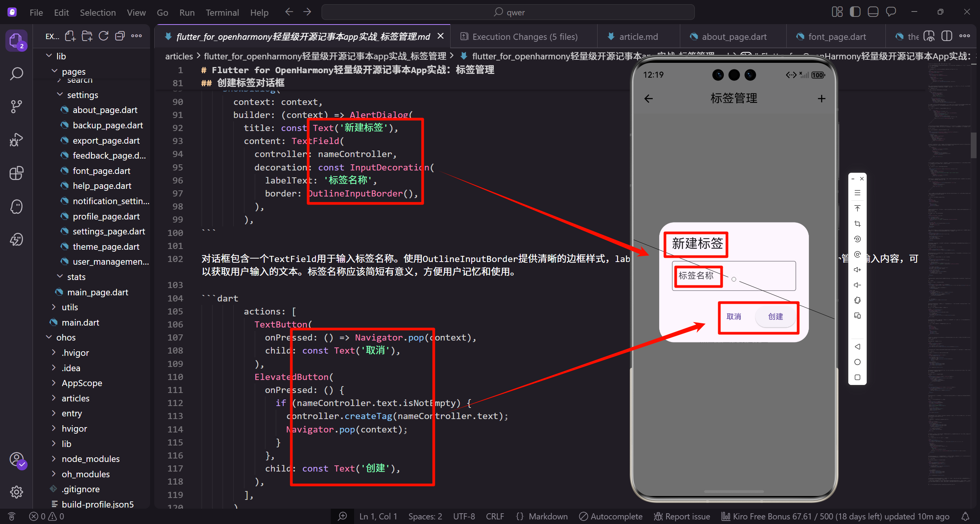The image size is (980, 524).
Task: Click the emulator home circle button
Action: click(x=857, y=362)
